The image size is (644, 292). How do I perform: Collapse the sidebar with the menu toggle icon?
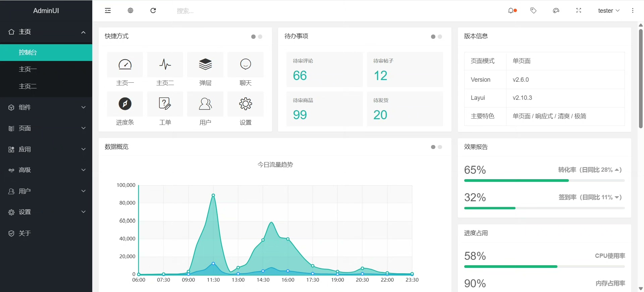coord(108,11)
